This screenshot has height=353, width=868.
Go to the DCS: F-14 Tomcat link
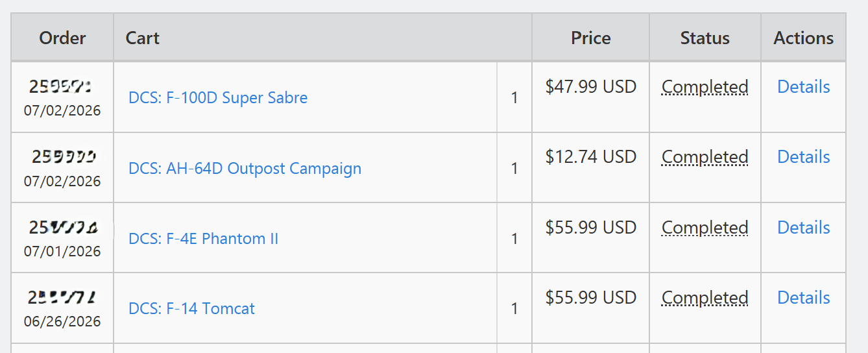pos(191,309)
